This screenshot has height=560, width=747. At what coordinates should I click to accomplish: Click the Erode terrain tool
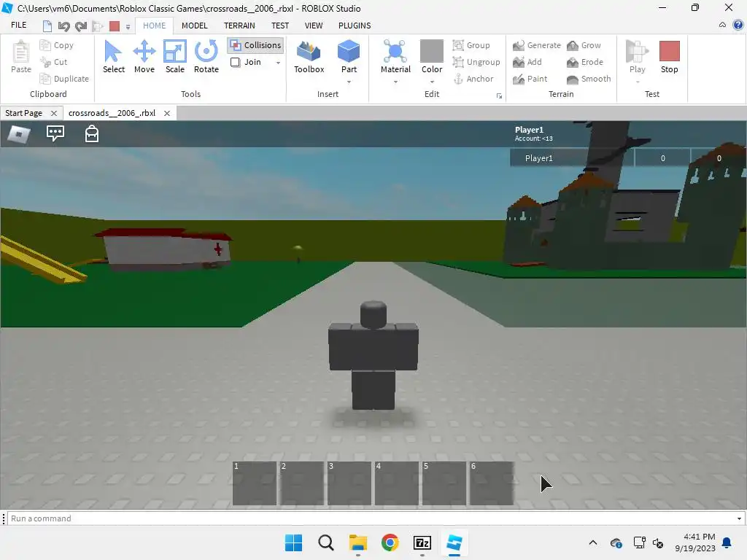(x=585, y=62)
